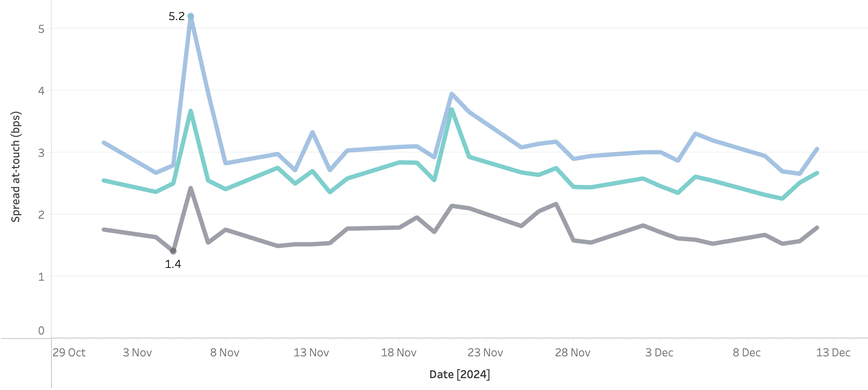Click the gray line's peak in early November

point(191,188)
